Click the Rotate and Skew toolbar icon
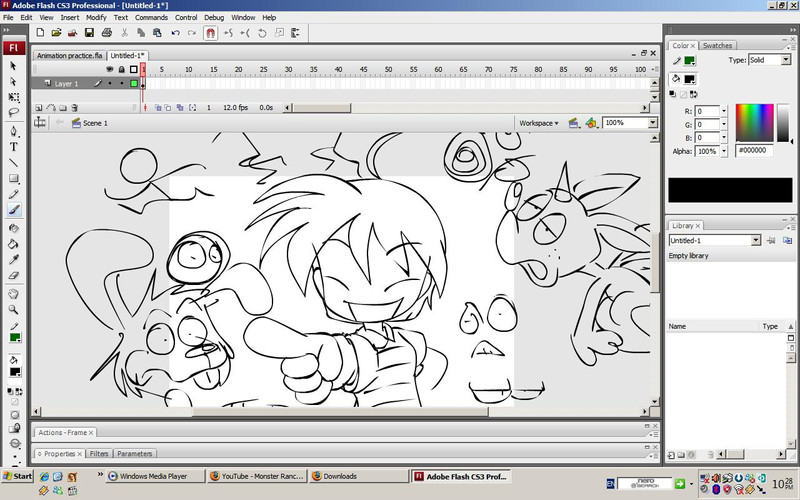 point(262,33)
